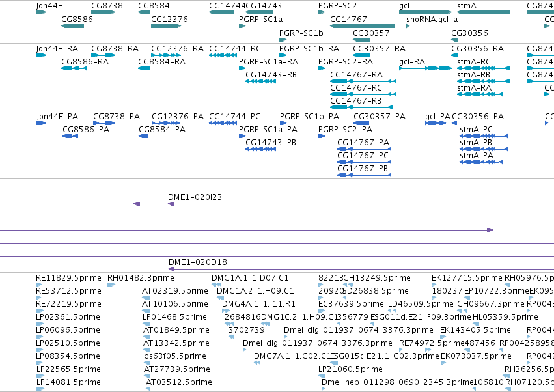
Task: Click the CG14767 gene feature
Action: click(x=362, y=26)
